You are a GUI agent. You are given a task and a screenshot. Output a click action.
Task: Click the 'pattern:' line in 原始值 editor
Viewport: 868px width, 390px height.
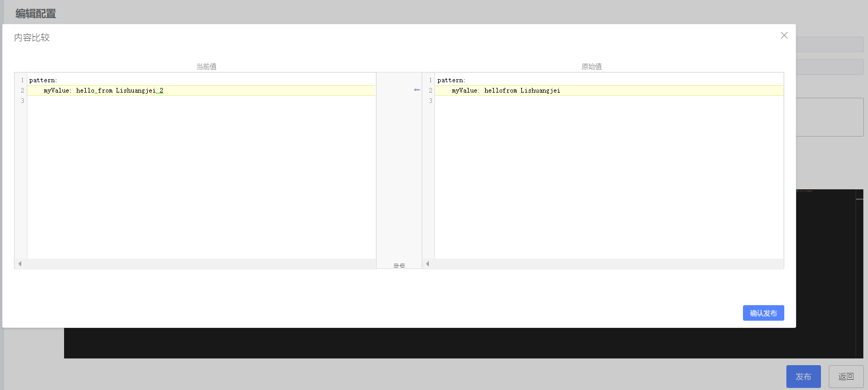pyautogui.click(x=609, y=80)
